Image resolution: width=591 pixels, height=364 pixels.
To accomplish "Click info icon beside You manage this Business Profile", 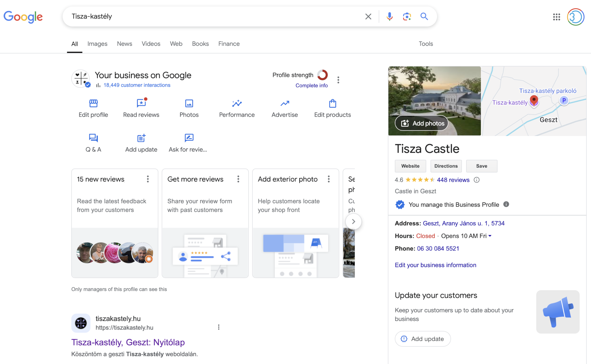I will (x=506, y=204).
